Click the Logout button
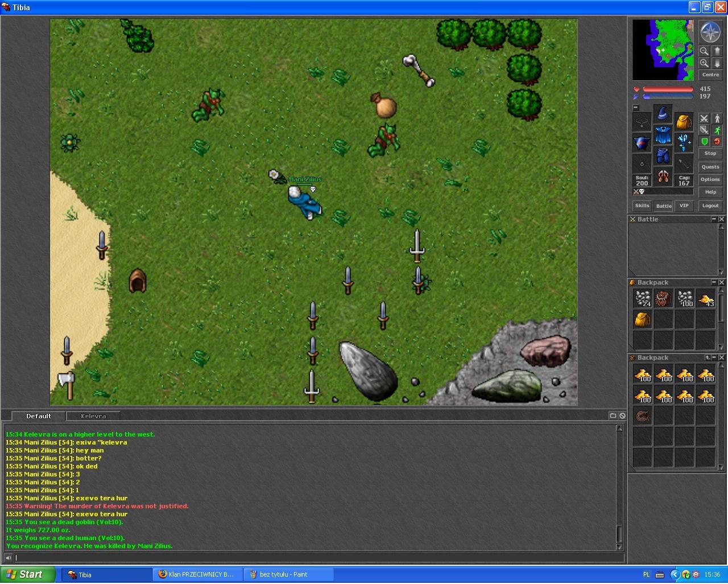 point(710,205)
